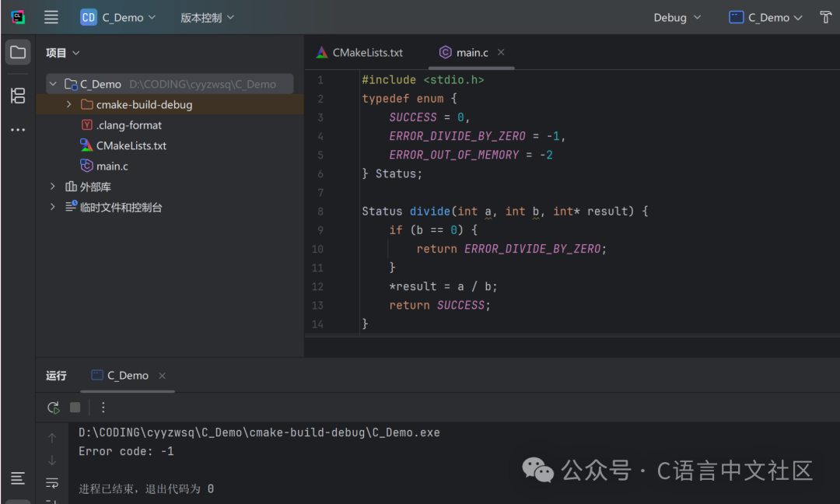Click the divide function name

pos(429,211)
